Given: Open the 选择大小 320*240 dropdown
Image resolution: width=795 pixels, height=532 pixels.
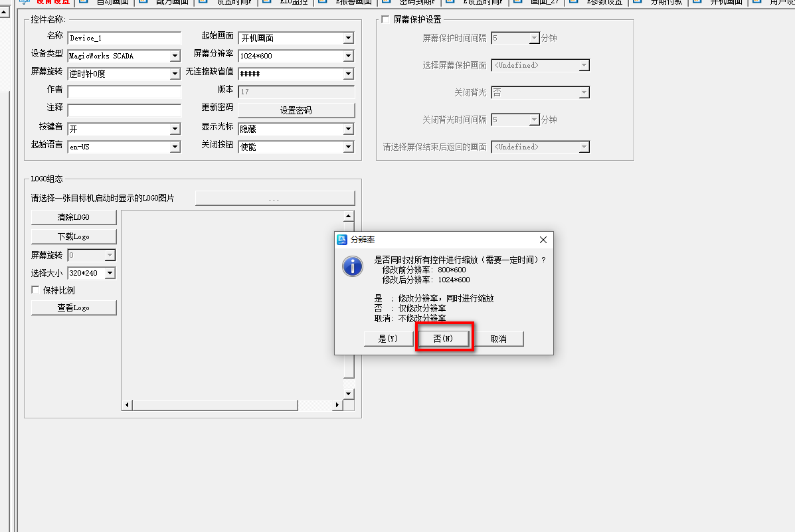Looking at the screenshot, I should click(x=110, y=273).
